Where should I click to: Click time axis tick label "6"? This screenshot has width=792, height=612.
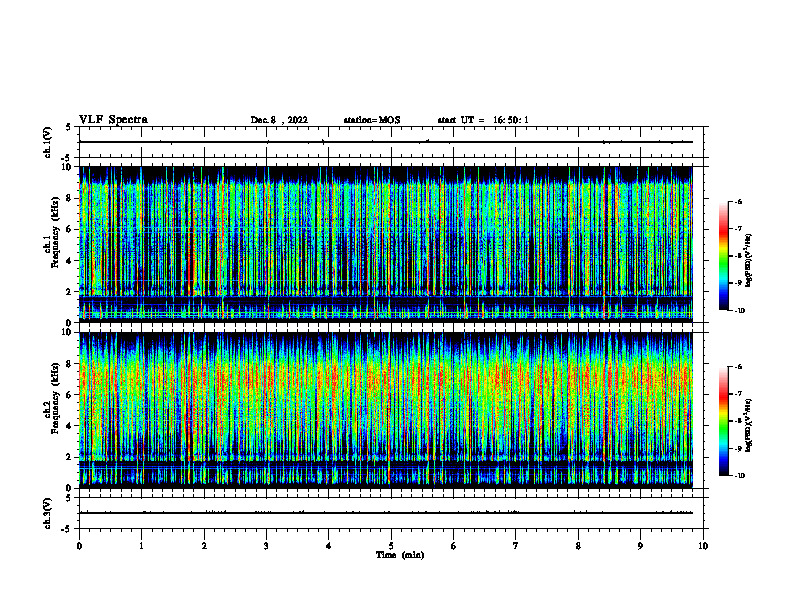(453, 546)
